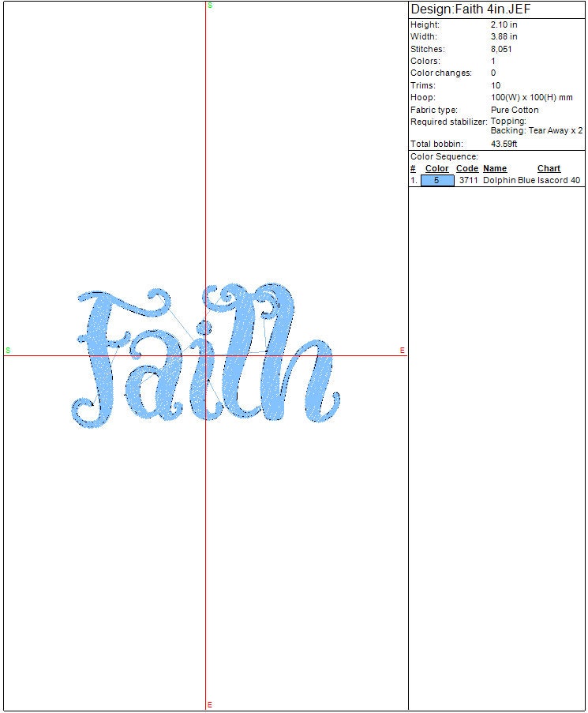Click the 'Color' column header
Image resolution: width=588 pixels, height=713 pixels.
pyautogui.click(x=436, y=168)
